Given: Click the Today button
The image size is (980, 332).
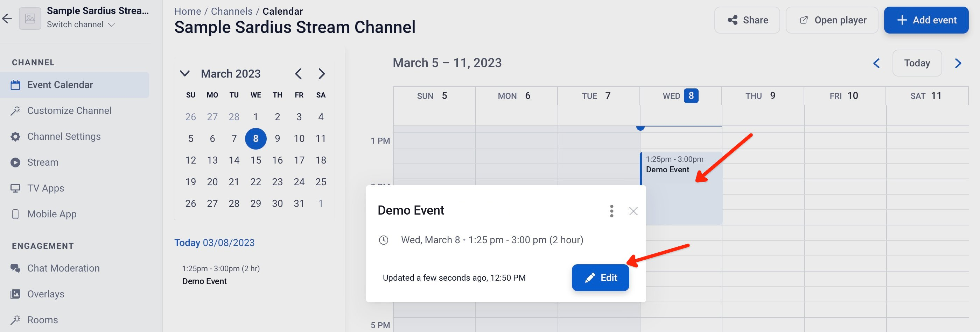Looking at the screenshot, I should coord(917,63).
